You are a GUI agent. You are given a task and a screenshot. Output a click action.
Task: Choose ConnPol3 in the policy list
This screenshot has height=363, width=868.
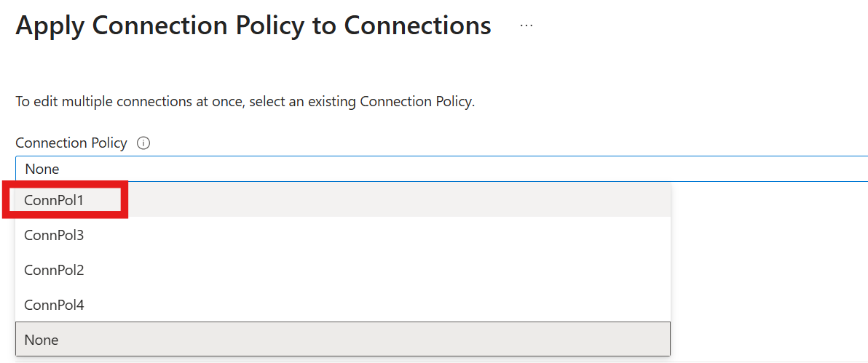pyautogui.click(x=343, y=235)
